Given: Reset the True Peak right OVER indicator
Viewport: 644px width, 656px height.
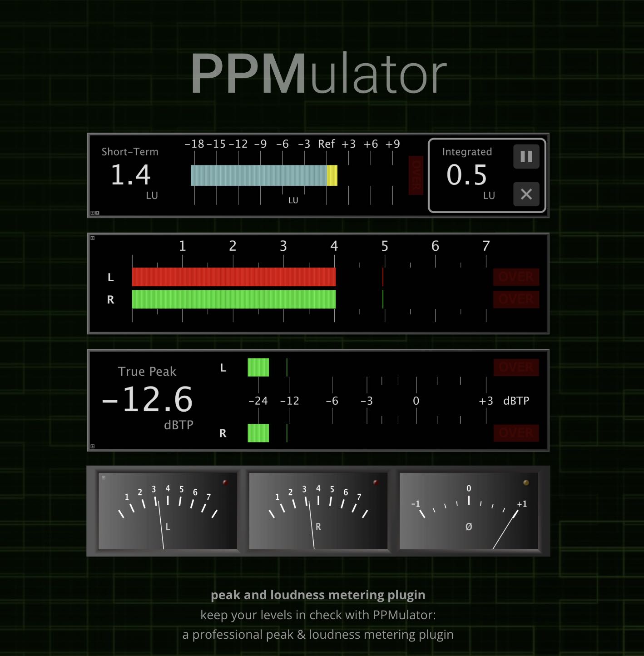Looking at the screenshot, I should 516,433.
